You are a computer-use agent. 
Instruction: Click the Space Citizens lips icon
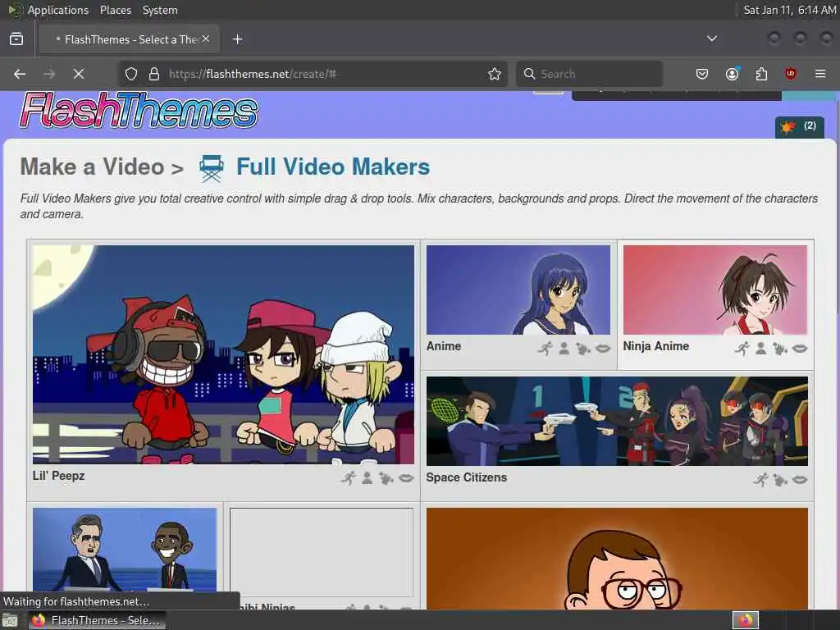point(800,479)
